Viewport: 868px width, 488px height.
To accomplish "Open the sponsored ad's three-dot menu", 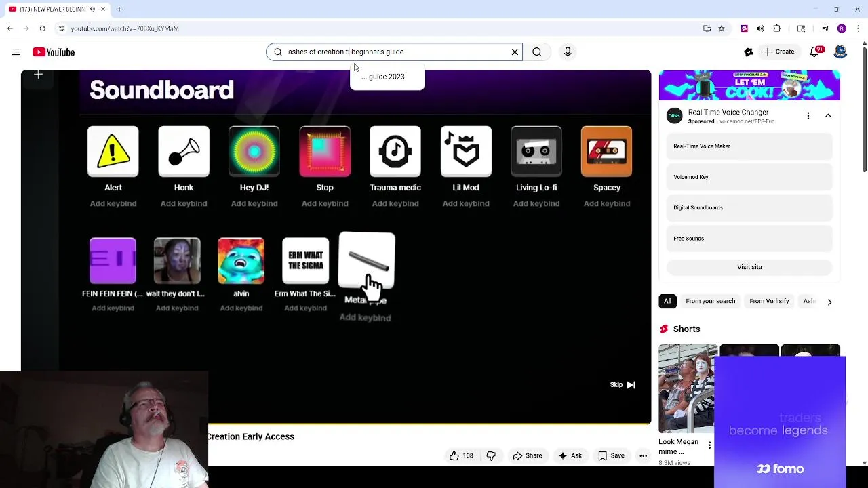I will point(808,116).
